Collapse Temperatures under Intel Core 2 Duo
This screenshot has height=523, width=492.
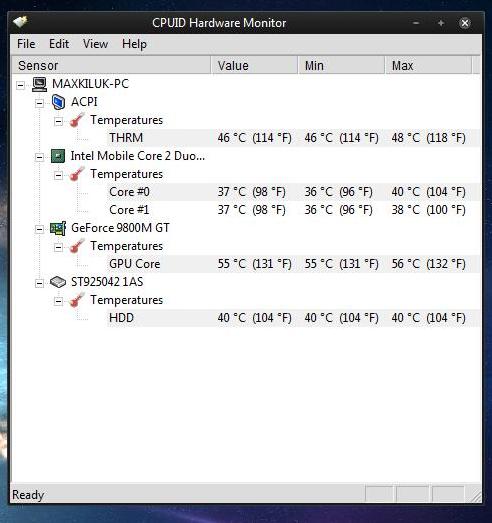point(58,175)
